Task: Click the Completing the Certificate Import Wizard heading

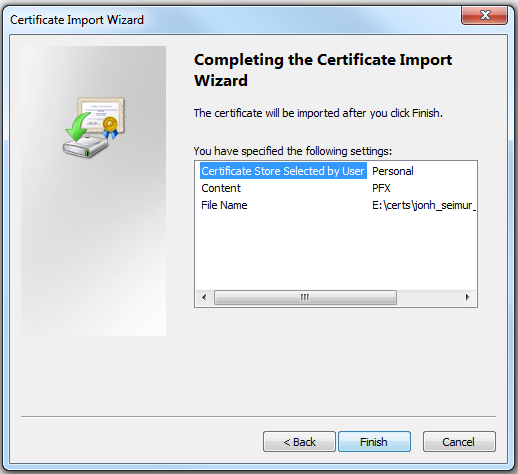Action: [x=323, y=70]
